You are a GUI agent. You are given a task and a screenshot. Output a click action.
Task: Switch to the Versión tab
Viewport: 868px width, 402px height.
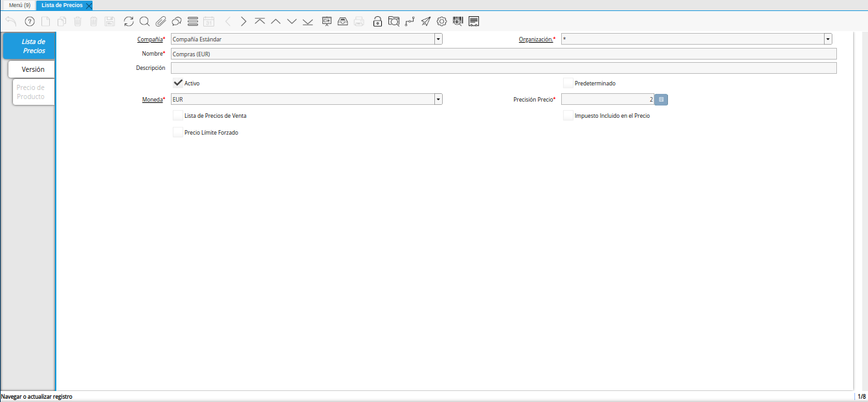[32, 69]
